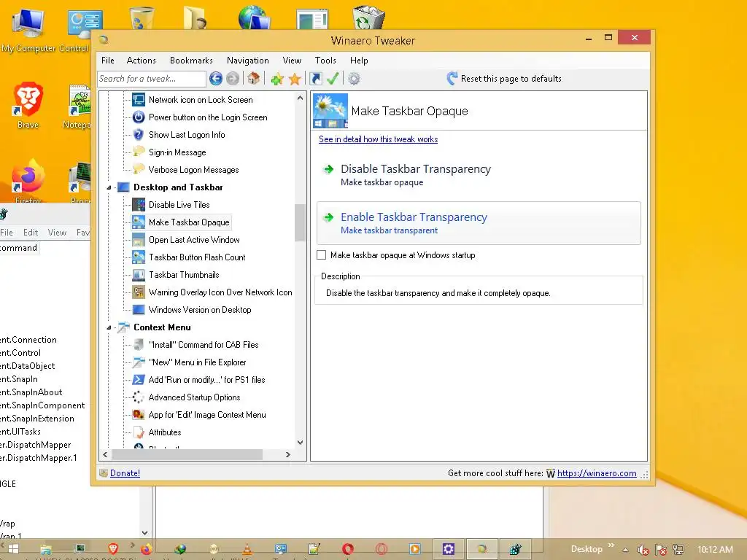Click the Add 'Run or modify' PS1 icon
Image resolution: width=747 pixels, height=560 pixels.
[x=139, y=380]
